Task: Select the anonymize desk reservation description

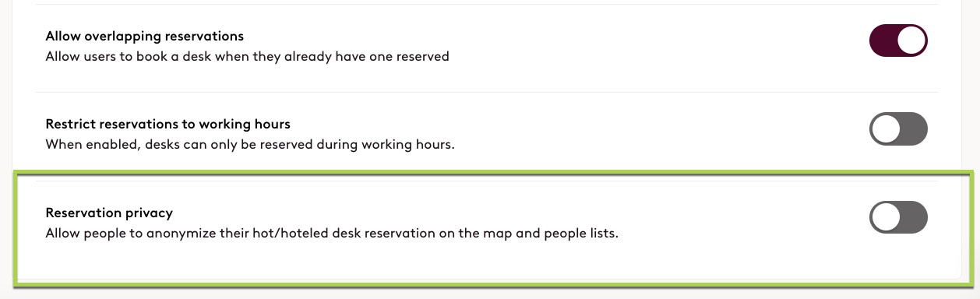Action: [x=332, y=234]
